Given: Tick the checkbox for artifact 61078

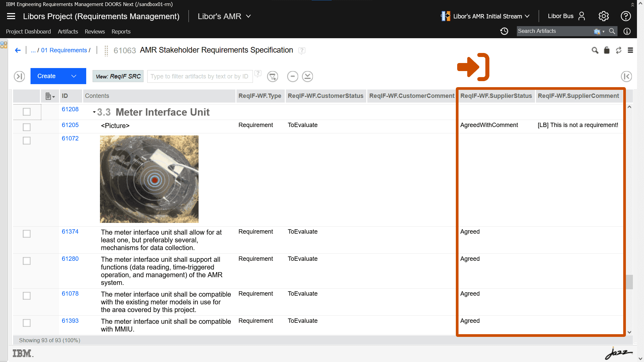Looking at the screenshot, I should [26, 296].
